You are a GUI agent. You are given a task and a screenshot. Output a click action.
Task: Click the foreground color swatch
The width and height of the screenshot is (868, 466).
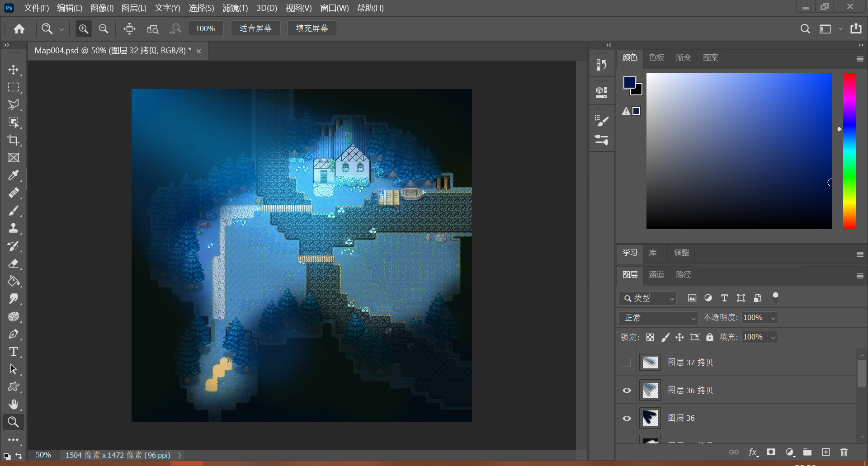629,82
